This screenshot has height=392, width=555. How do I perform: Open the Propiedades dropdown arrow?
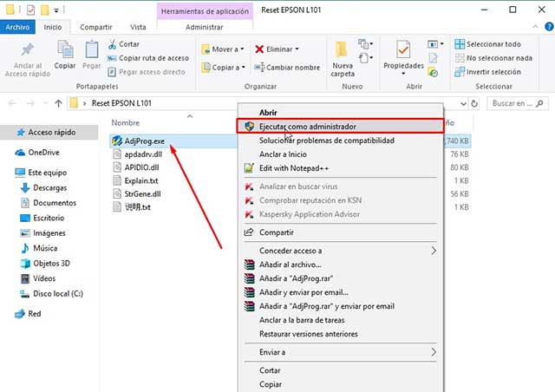[x=403, y=74]
